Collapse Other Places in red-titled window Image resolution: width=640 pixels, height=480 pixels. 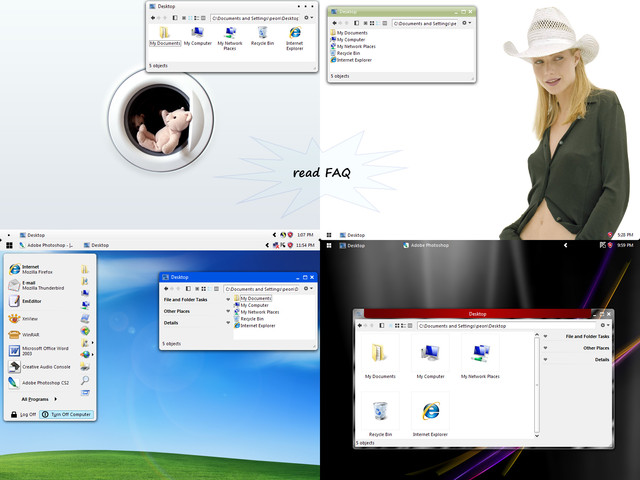(546, 348)
